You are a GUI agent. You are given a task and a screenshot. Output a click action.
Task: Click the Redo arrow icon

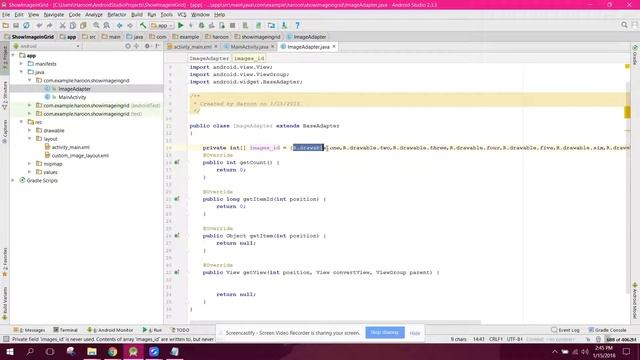click(x=49, y=25)
